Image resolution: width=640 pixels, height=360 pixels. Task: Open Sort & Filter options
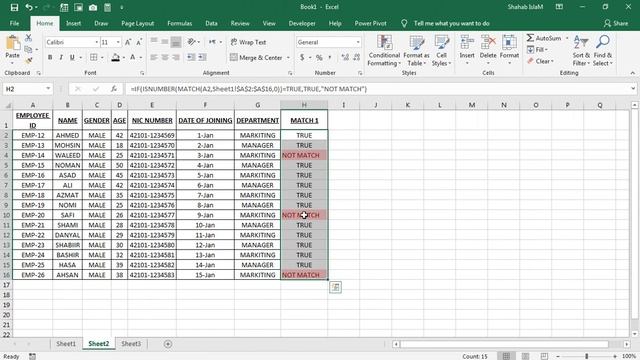click(581, 51)
